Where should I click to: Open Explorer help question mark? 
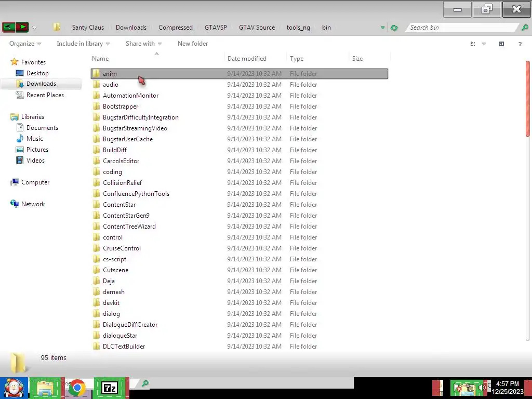pos(520,44)
